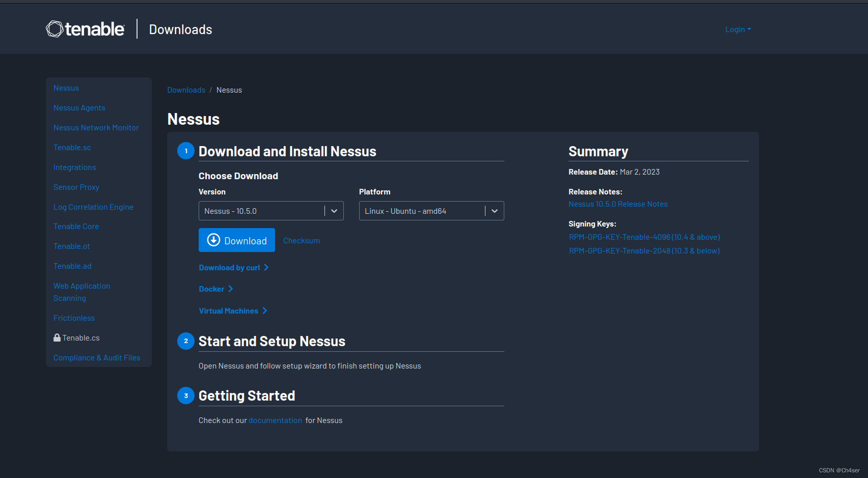868x478 pixels.
Task: Open the documentation link under Getting Started
Action: tap(275, 420)
